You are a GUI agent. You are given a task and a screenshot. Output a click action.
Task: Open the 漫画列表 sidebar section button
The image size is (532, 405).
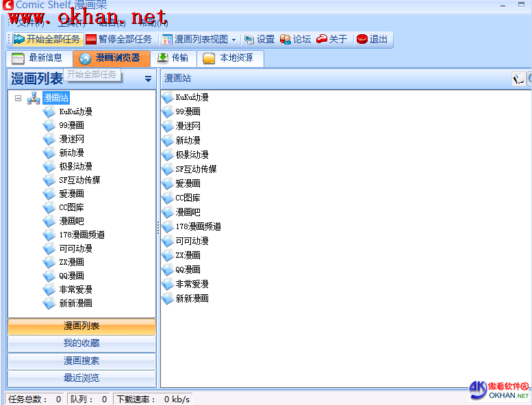(x=81, y=326)
